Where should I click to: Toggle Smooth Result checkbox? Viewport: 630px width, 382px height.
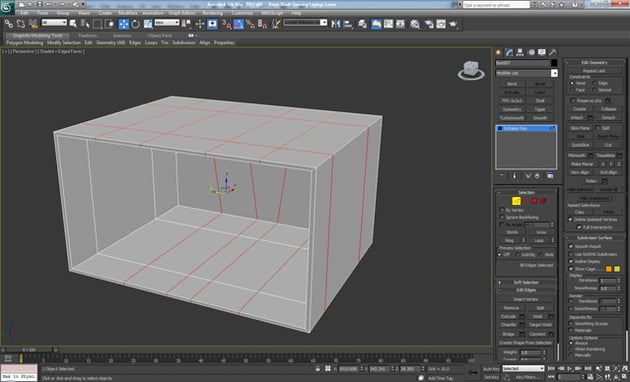[571, 246]
